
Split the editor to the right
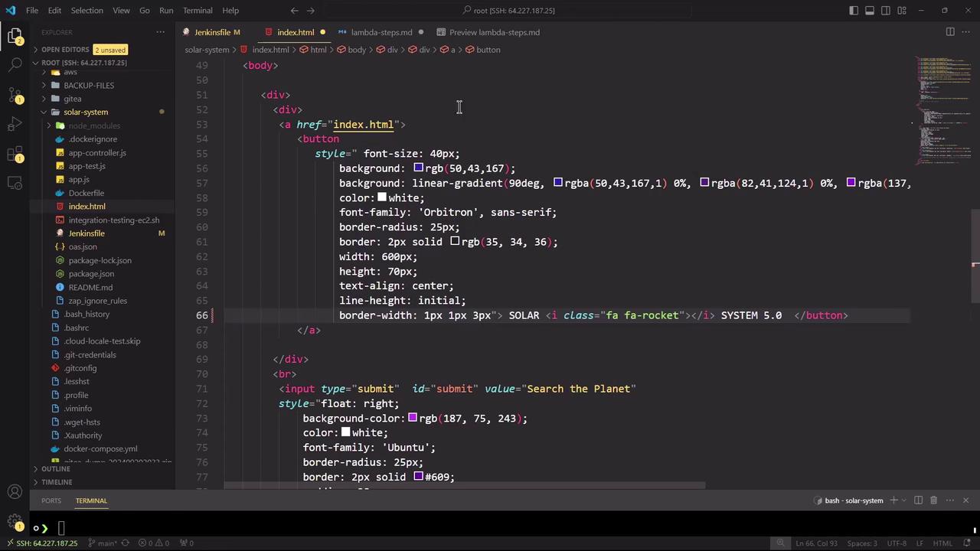[950, 32]
